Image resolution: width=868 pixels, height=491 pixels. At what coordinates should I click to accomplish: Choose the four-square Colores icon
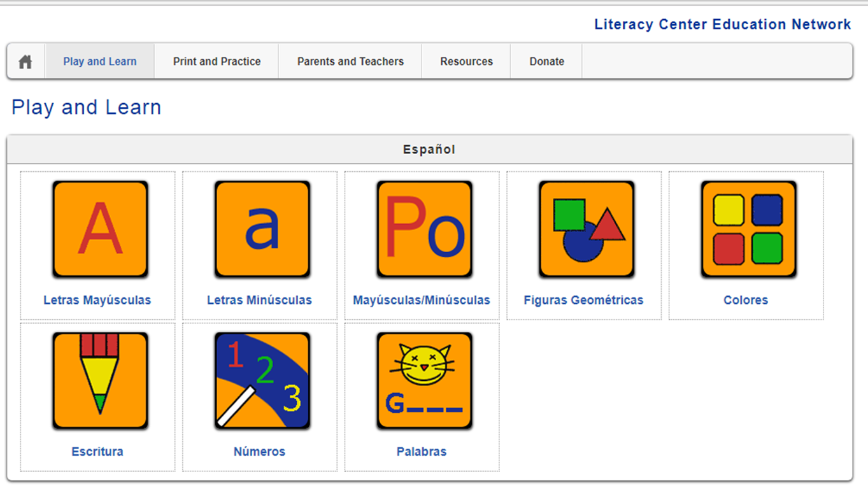pos(748,229)
